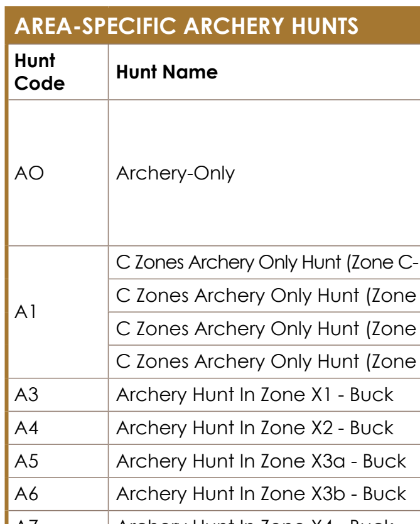The image size is (420, 524).
Task: Select the A1 hunt code cell
Action: pyautogui.click(x=58, y=312)
